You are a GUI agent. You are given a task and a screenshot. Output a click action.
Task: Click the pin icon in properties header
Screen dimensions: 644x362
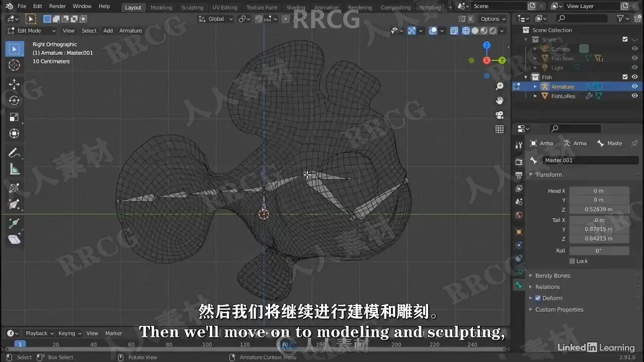(x=634, y=143)
